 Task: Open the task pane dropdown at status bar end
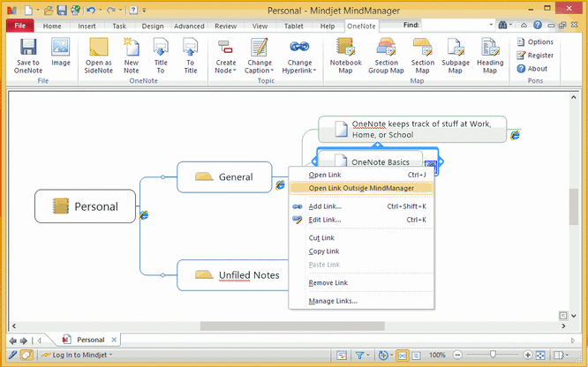[x=567, y=355]
